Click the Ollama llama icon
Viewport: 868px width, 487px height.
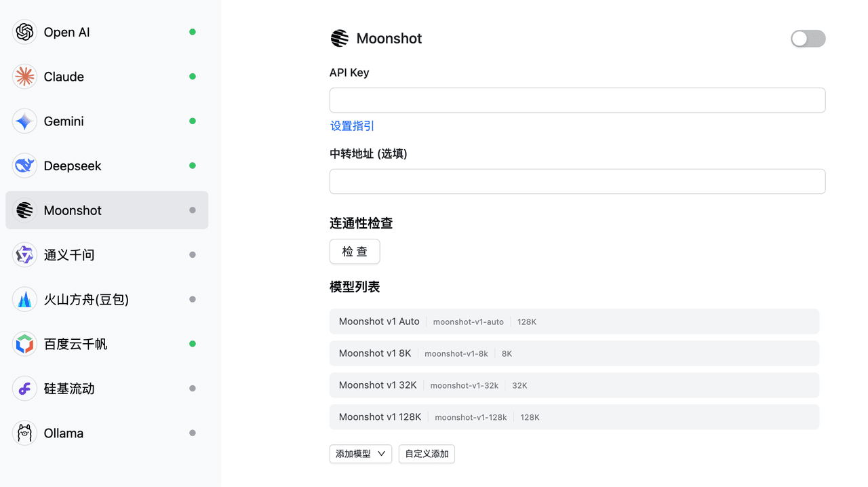pos(24,433)
